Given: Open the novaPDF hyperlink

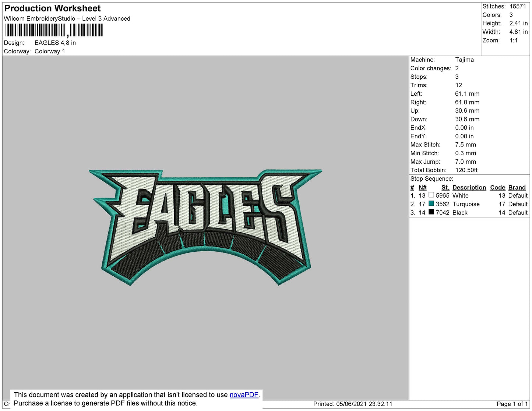Looking at the screenshot, I should pyautogui.click(x=244, y=395).
